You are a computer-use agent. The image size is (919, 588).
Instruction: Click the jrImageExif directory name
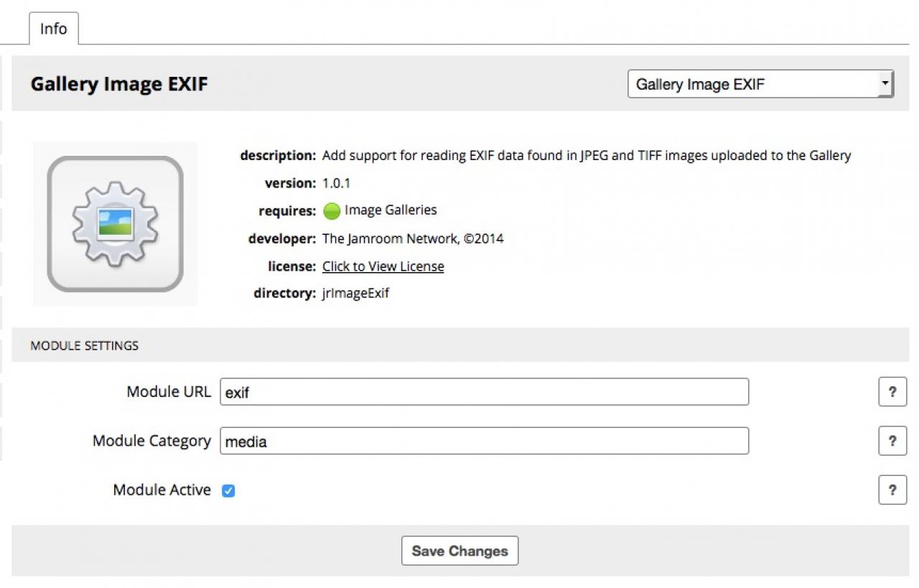355,293
